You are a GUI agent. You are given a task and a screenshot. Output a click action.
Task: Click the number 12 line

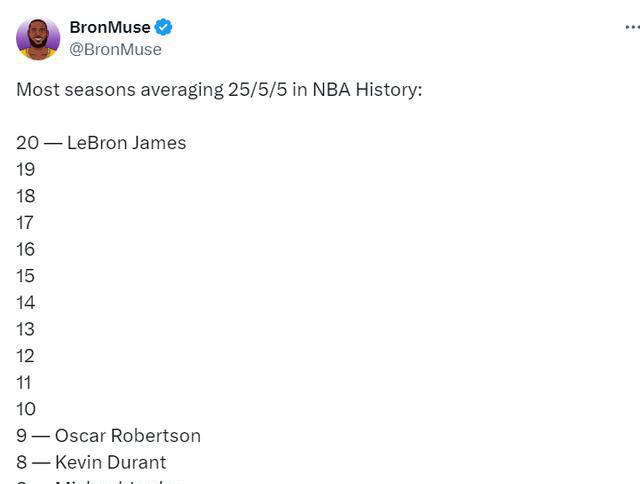[26, 355]
